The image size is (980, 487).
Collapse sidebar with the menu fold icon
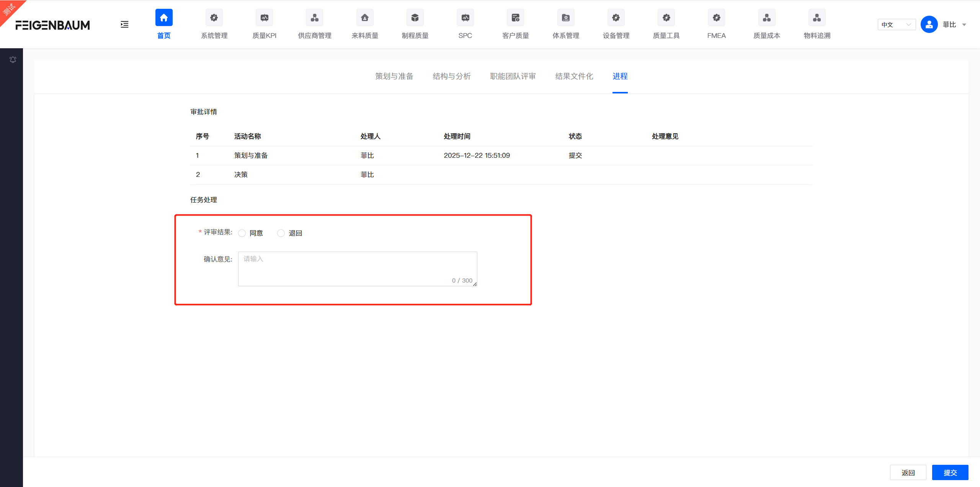124,25
